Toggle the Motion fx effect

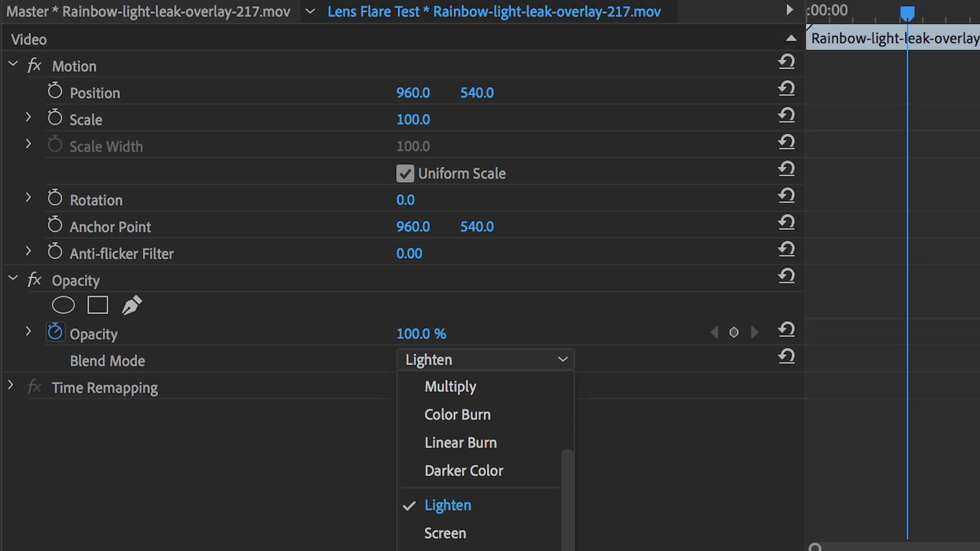pyautogui.click(x=34, y=66)
